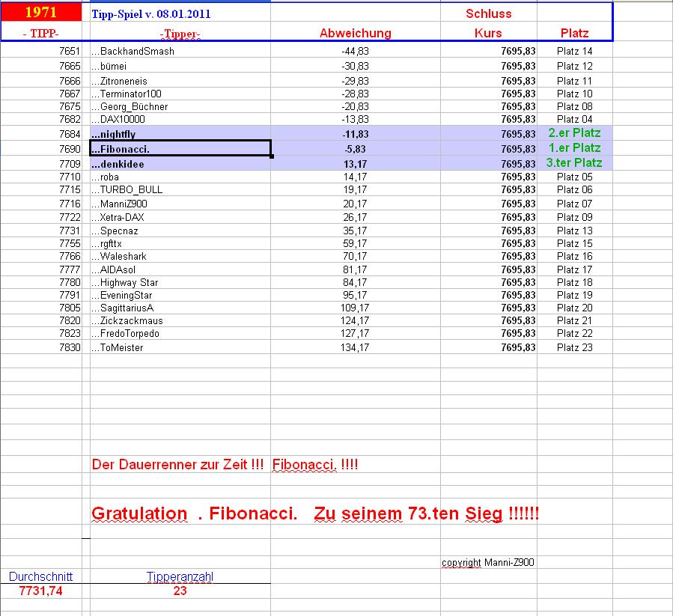Screen dimensions: 673x616
Task: Select the deviation value 134,17
Action: point(355,347)
